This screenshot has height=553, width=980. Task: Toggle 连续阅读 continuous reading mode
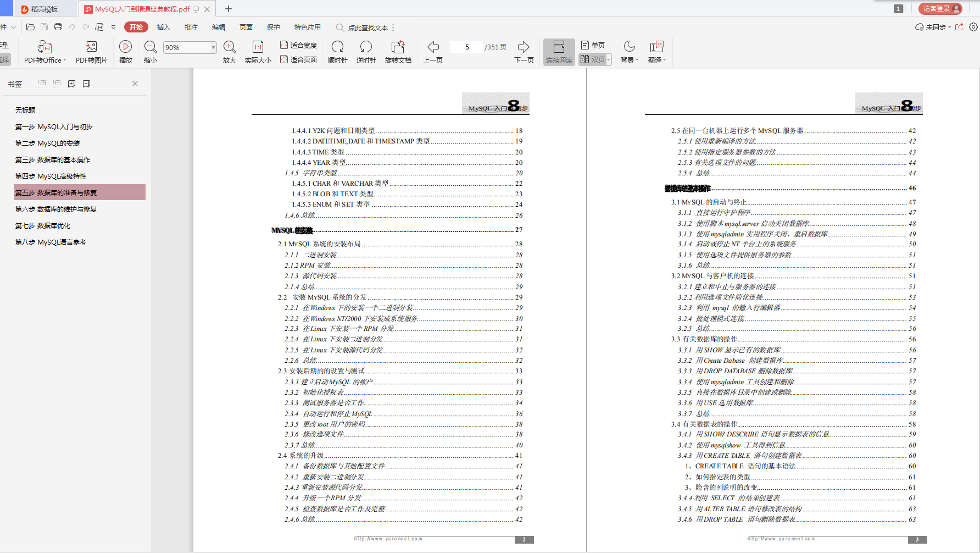(x=559, y=52)
